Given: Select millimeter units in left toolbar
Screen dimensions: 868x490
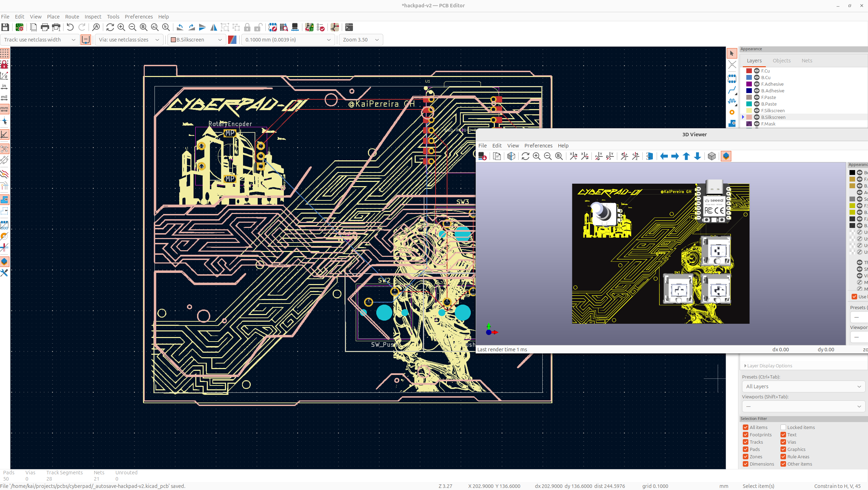Looking at the screenshot, I should (5, 109).
